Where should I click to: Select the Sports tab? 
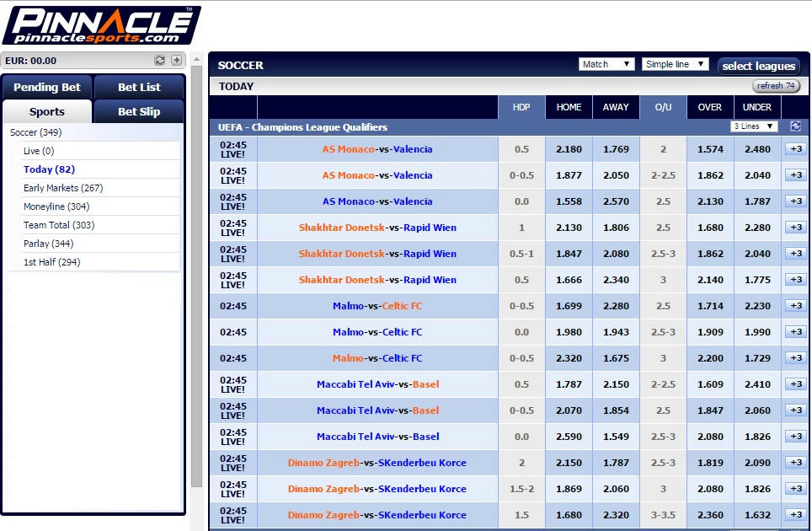[x=47, y=111]
